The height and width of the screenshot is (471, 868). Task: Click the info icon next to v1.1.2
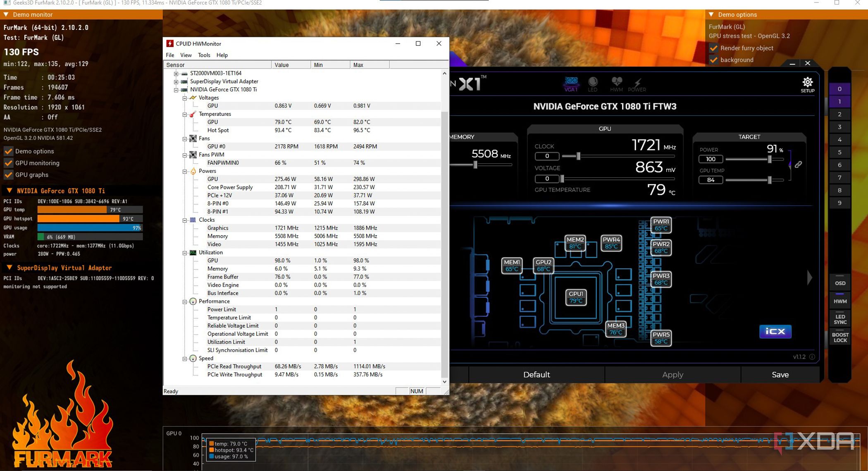(812, 357)
